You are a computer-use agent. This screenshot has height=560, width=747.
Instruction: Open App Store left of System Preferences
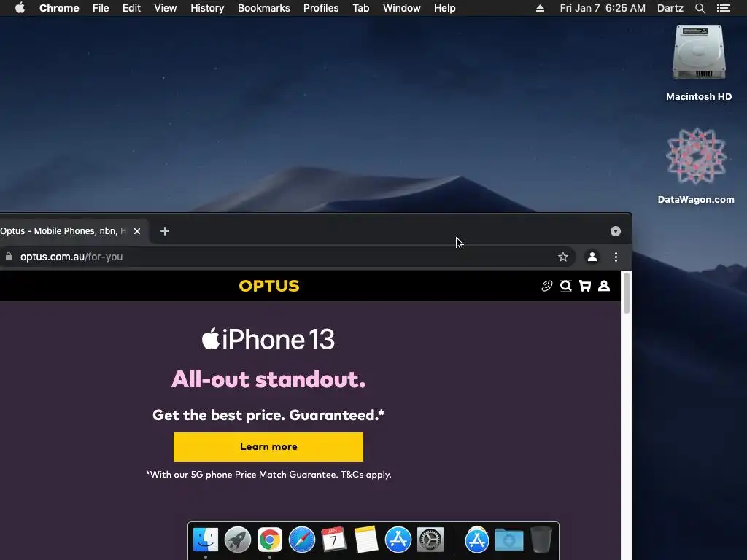coord(398,540)
